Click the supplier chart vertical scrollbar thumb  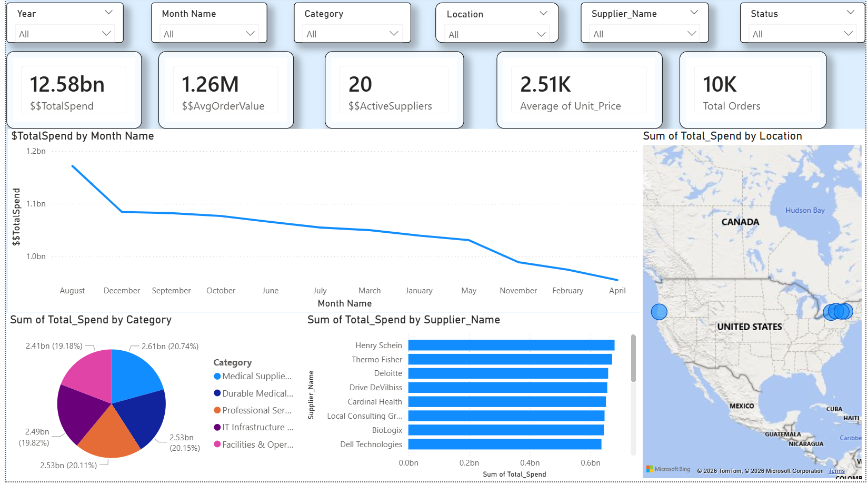point(633,358)
